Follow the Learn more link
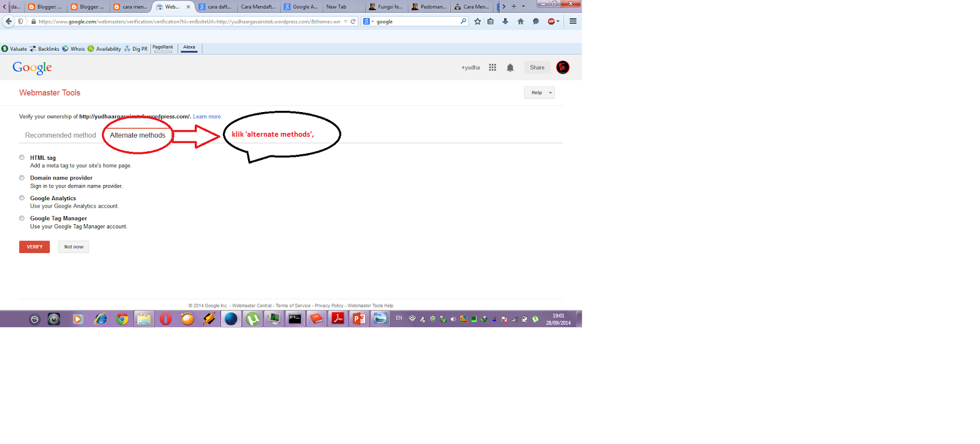 [207, 116]
